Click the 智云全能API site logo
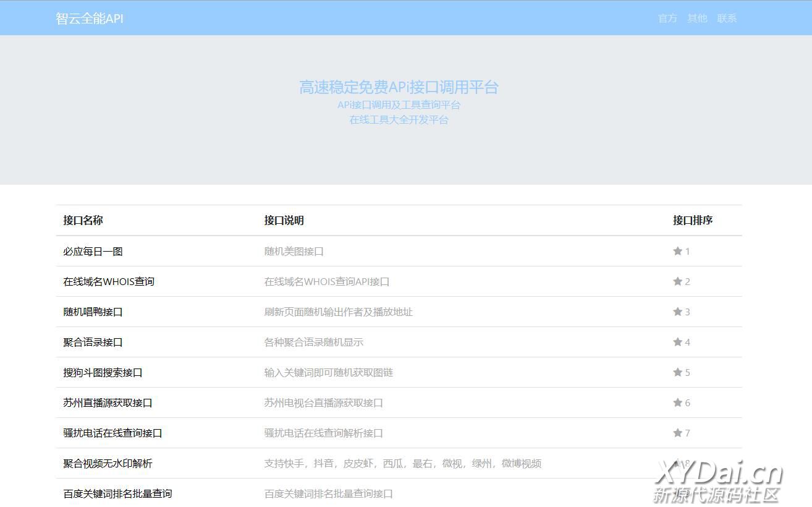812x507 pixels. coord(90,19)
